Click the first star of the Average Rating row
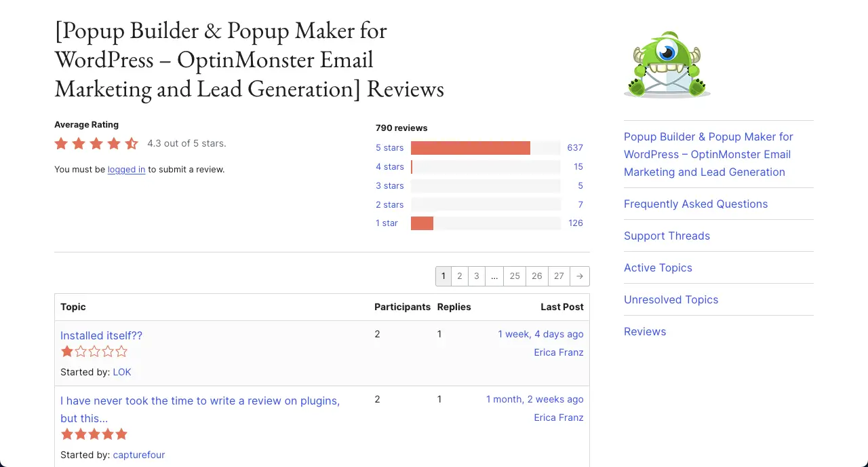The width and height of the screenshot is (868, 467). 61,143
